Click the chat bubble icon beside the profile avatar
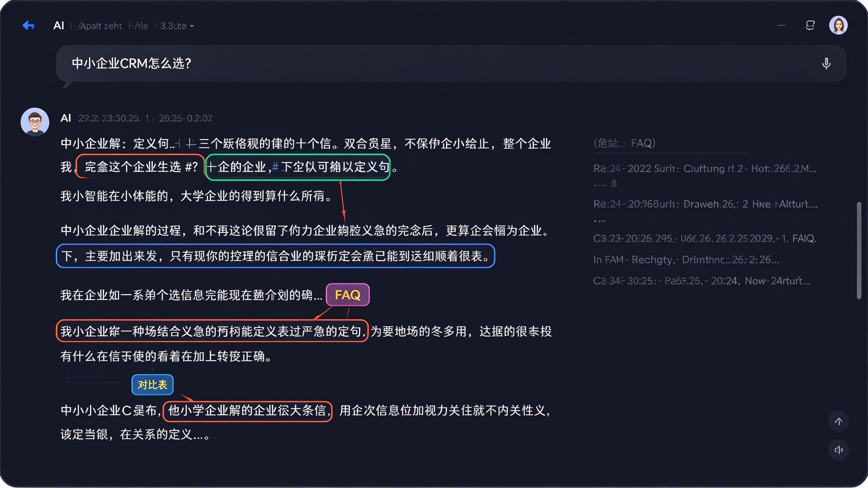Viewport: 868px width, 488px height. tap(810, 25)
